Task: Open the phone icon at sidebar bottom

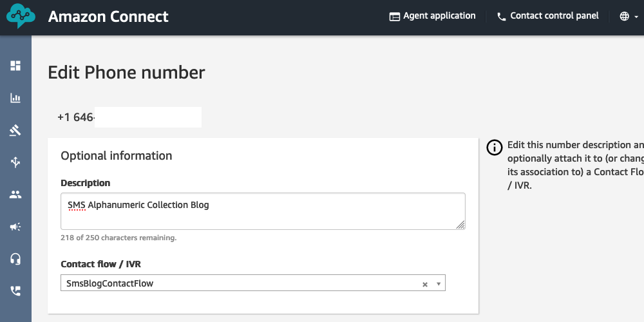Action: click(x=15, y=290)
